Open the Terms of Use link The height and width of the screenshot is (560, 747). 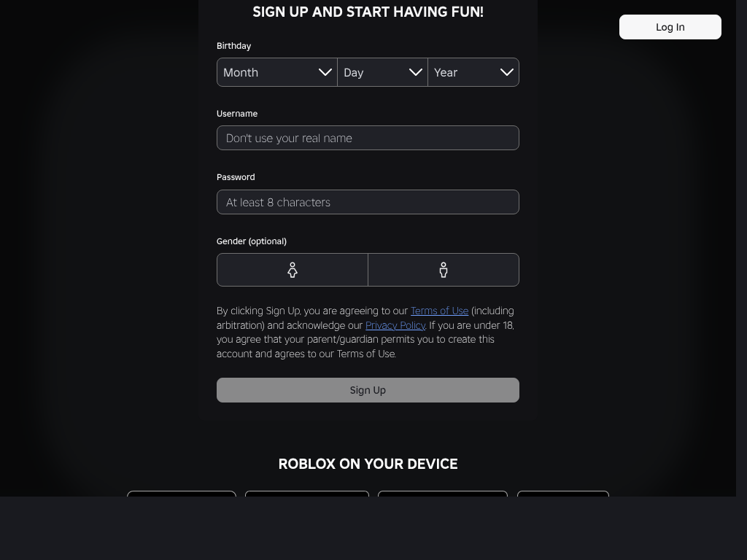(x=439, y=311)
